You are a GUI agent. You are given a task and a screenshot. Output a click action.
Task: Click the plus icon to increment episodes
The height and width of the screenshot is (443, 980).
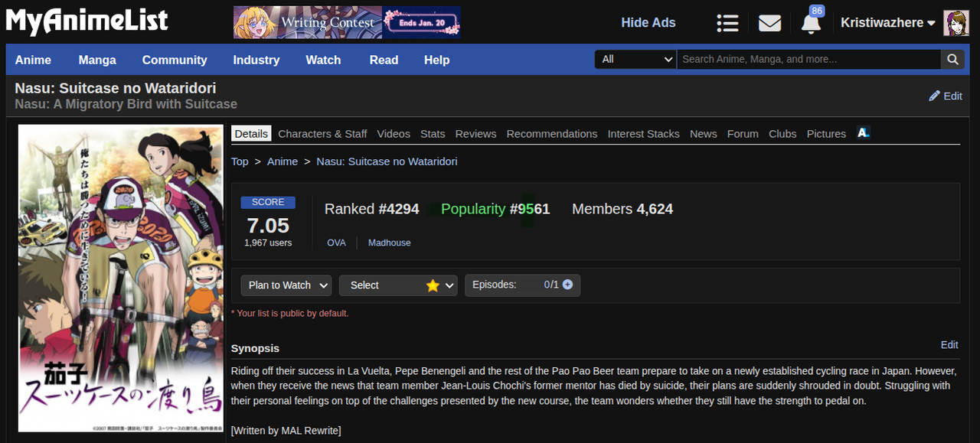(x=567, y=285)
